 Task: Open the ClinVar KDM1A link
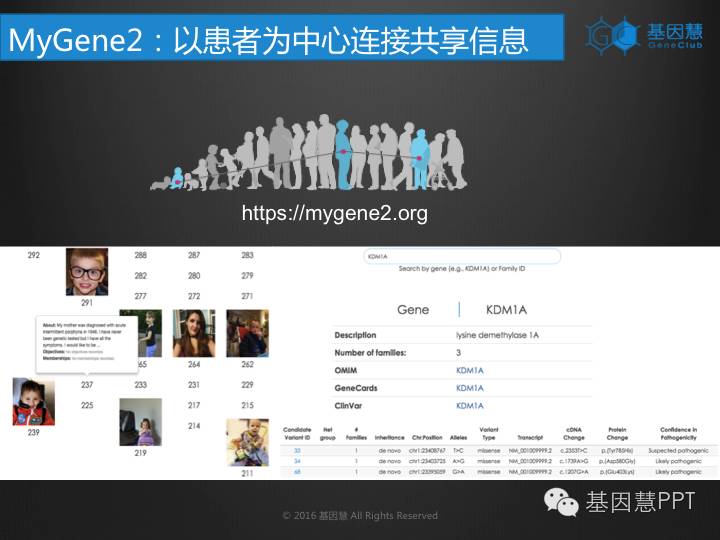click(469, 406)
